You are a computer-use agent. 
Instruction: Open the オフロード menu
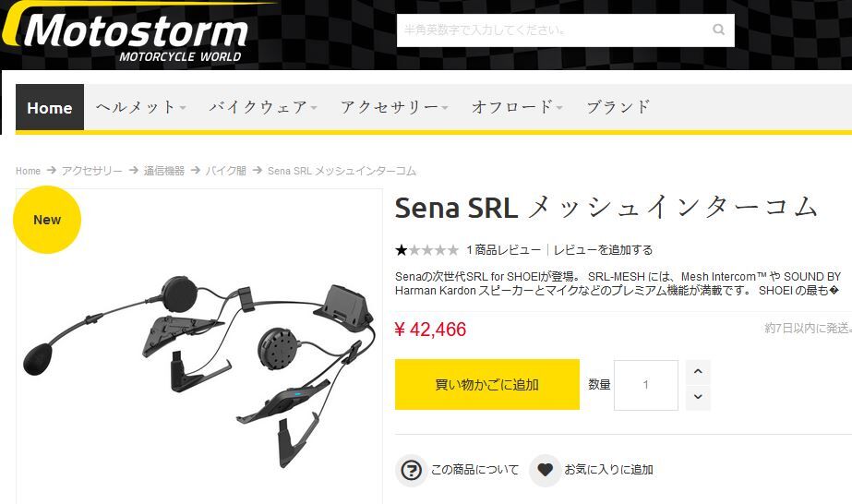click(517, 107)
